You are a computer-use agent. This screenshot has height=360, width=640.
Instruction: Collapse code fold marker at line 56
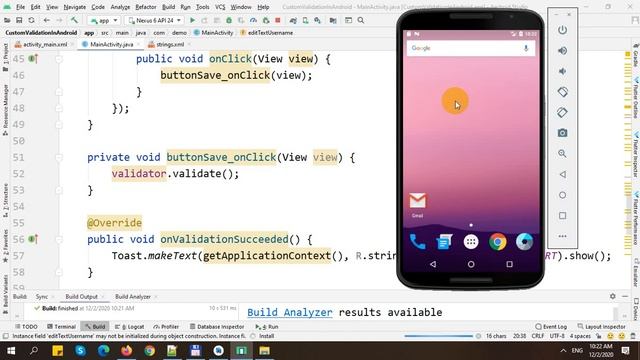[59, 239]
